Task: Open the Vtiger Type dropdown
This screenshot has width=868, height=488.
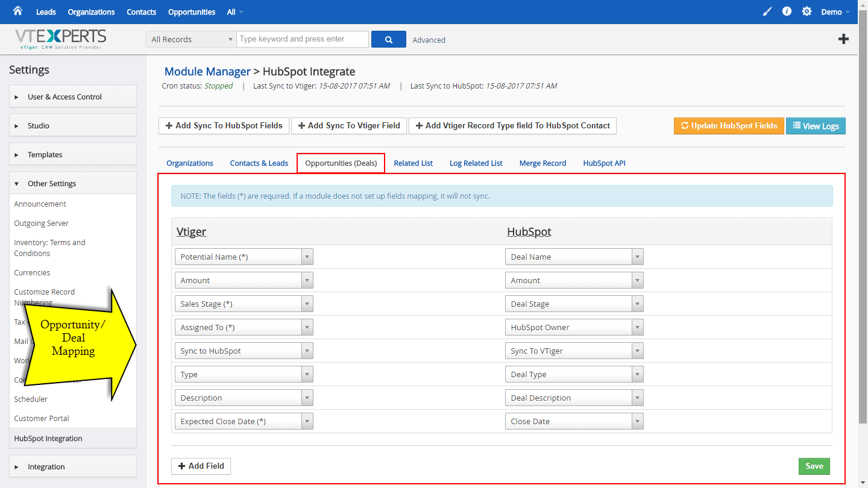Action: (x=244, y=374)
